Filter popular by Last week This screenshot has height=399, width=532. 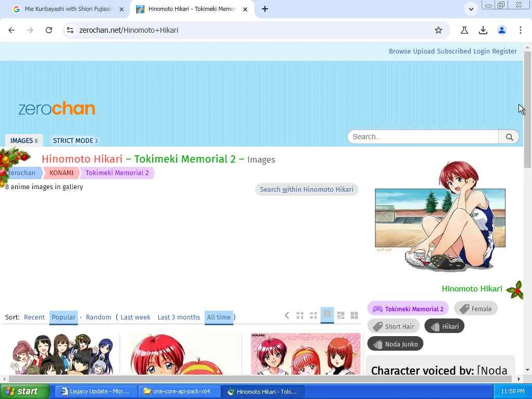[x=136, y=317]
